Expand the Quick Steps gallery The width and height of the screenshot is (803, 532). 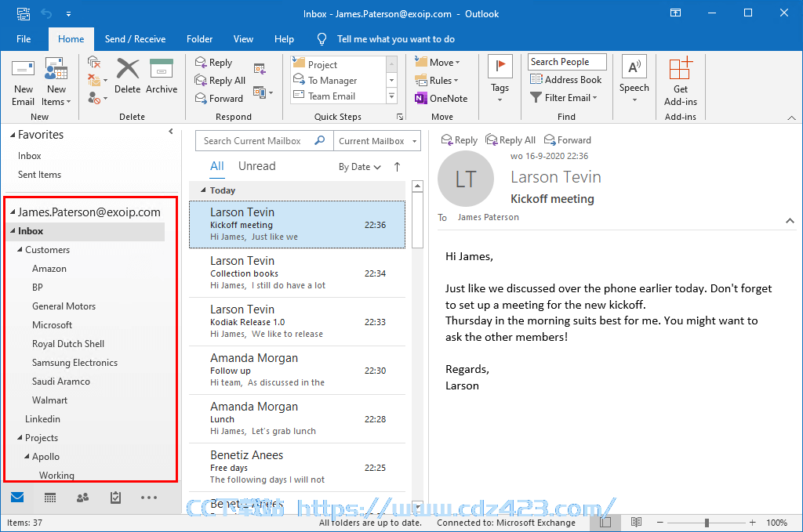pos(392,96)
